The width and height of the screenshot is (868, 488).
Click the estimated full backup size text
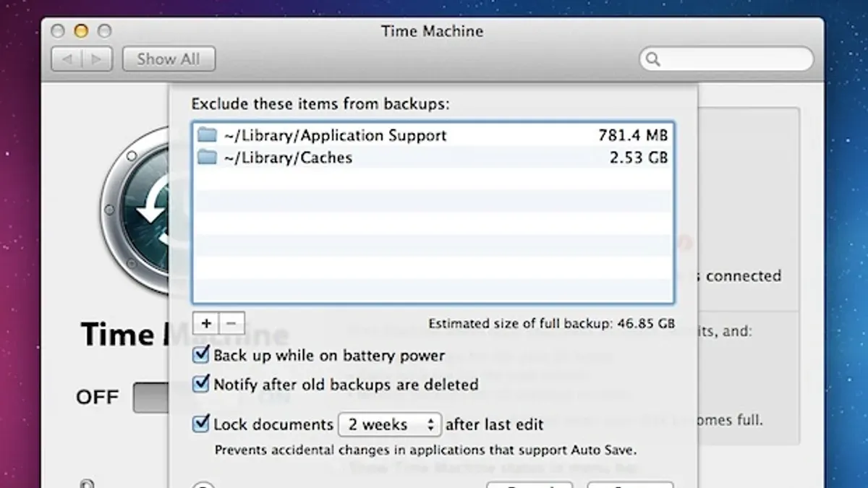tap(551, 323)
